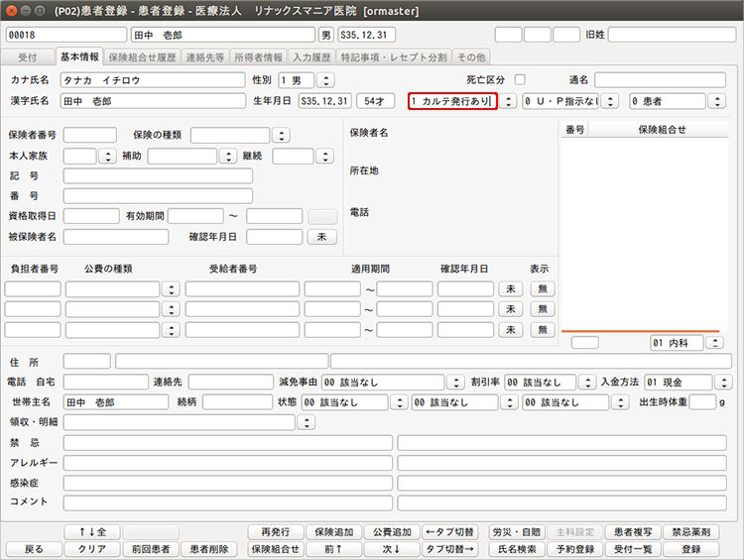The width and height of the screenshot is (744, 560).
Task: Click the クリア button
Action: tap(92, 549)
